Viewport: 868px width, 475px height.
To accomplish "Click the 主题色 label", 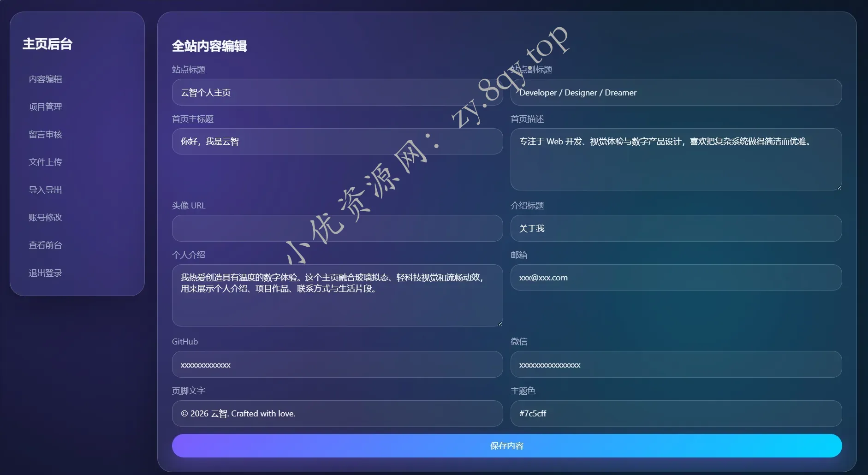I will (x=523, y=391).
